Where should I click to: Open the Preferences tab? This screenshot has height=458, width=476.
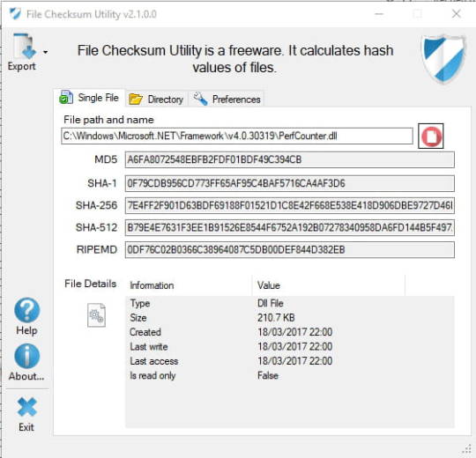(x=227, y=100)
